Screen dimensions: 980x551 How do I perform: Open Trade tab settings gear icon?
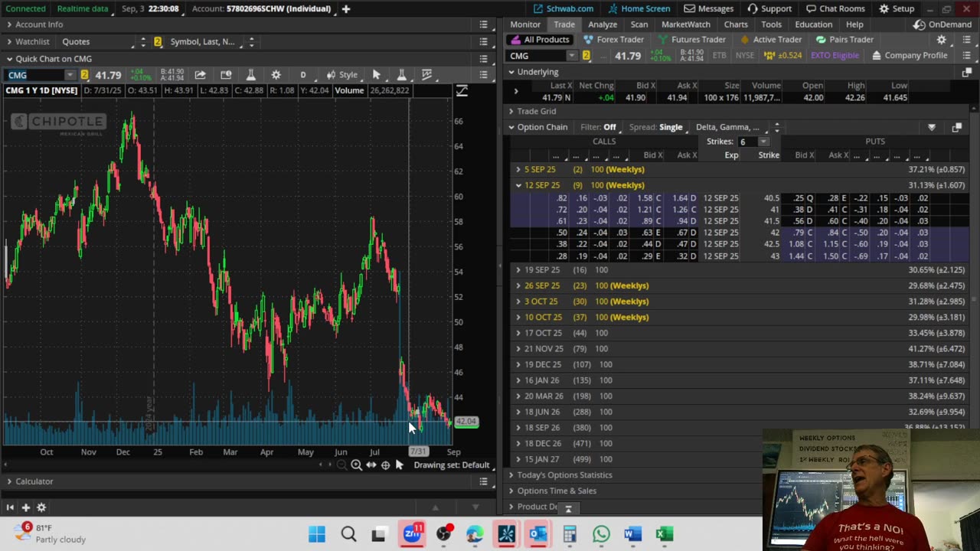[942, 40]
